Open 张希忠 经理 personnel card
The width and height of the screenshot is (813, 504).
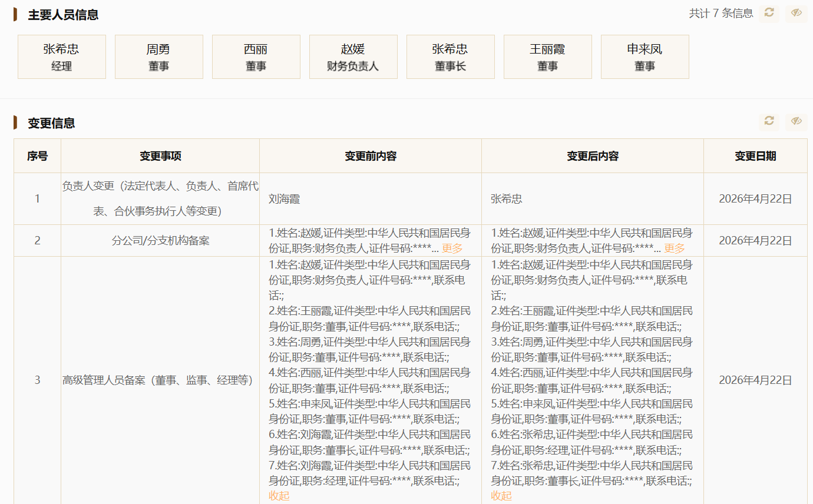click(x=62, y=57)
